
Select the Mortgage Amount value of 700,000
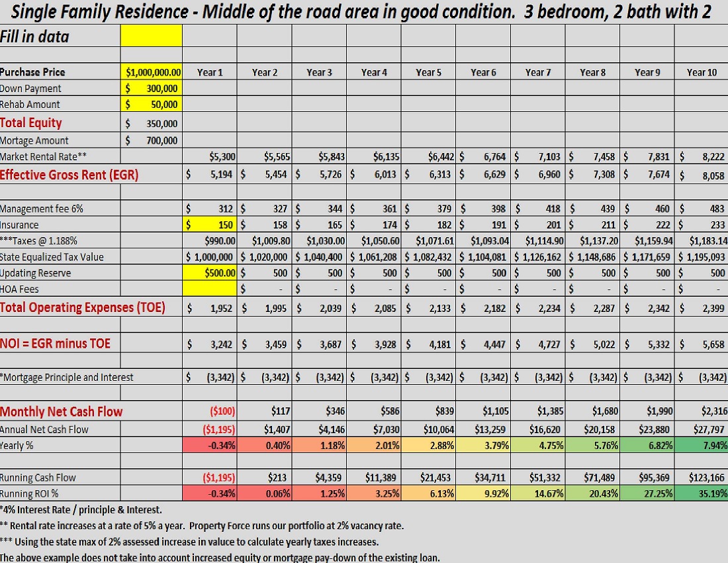[x=152, y=140]
